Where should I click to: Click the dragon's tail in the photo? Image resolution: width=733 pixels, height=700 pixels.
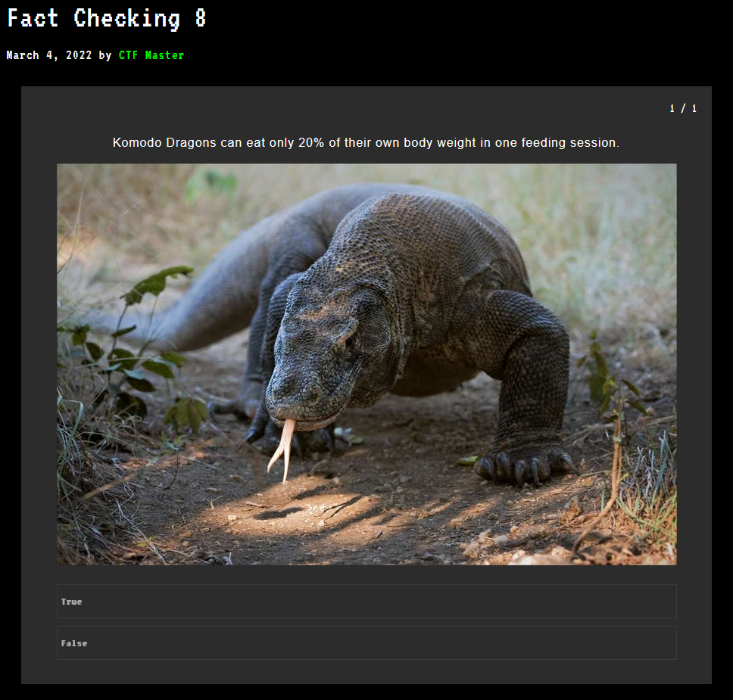pos(196,299)
